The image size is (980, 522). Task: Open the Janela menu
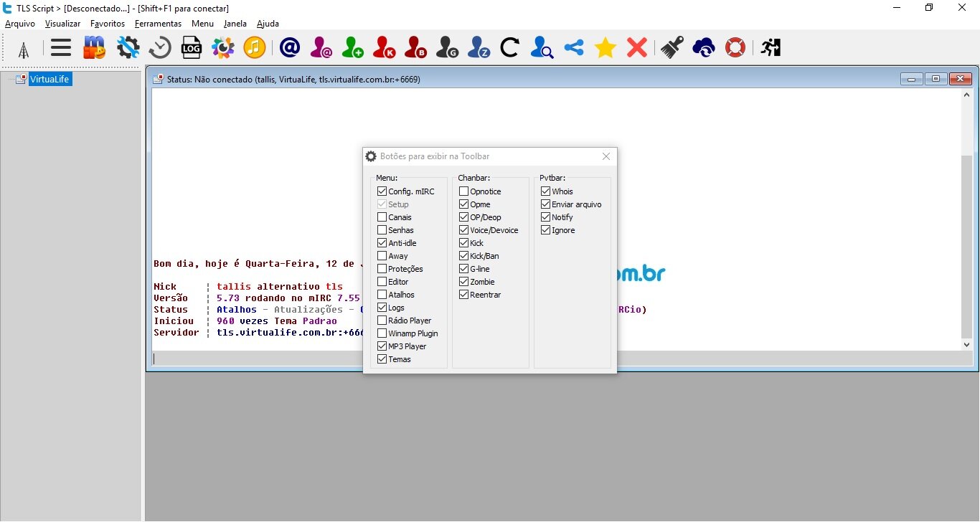coord(235,24)
